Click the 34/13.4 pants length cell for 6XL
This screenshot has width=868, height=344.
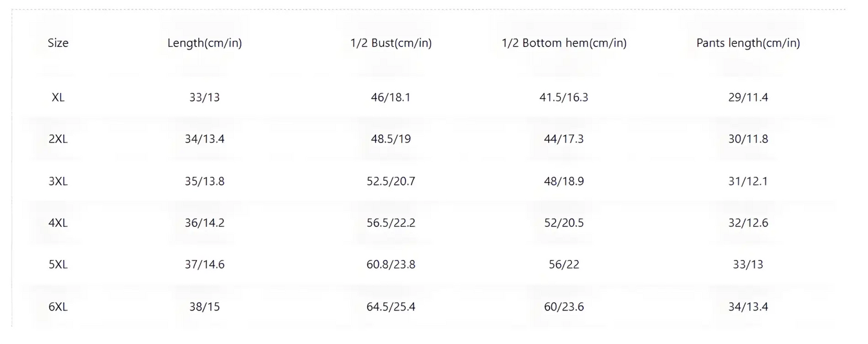748,307
